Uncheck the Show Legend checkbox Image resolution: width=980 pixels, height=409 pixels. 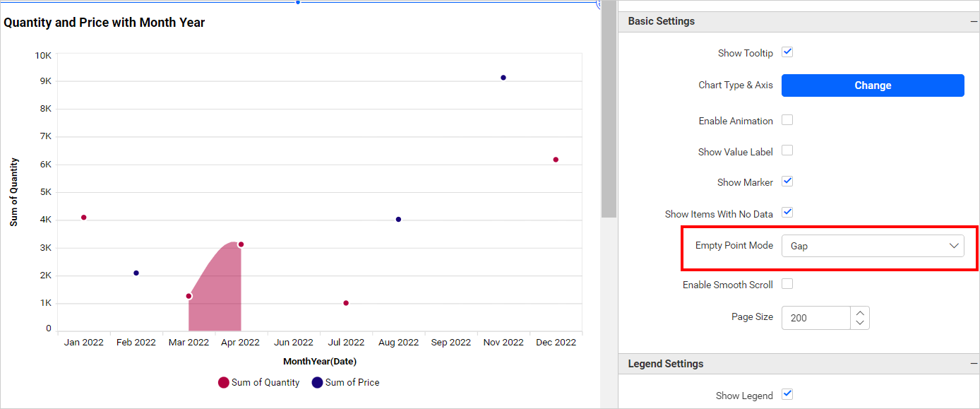(787, 394)
